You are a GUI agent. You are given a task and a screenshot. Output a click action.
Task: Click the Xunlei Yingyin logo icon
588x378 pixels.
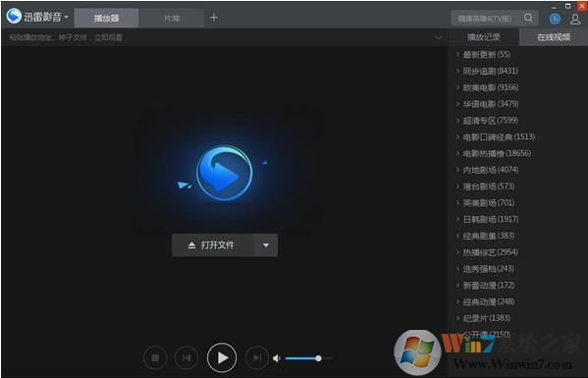pos(14,16)
